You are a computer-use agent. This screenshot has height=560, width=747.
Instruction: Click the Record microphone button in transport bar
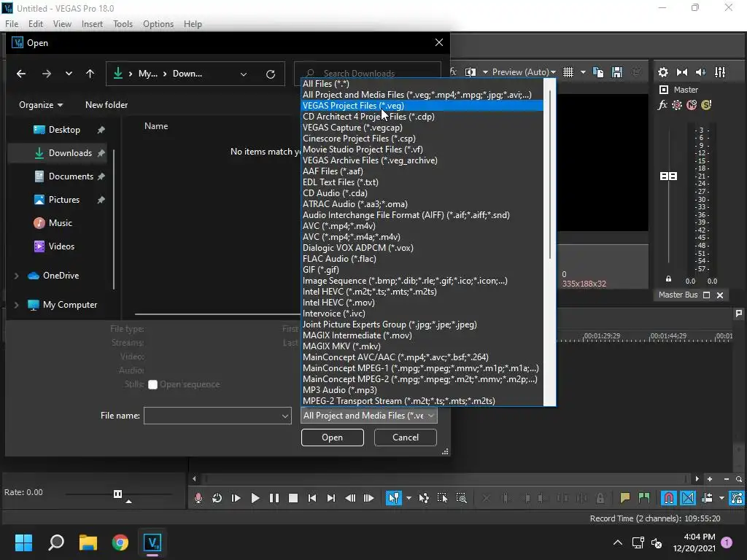(198, 498)
